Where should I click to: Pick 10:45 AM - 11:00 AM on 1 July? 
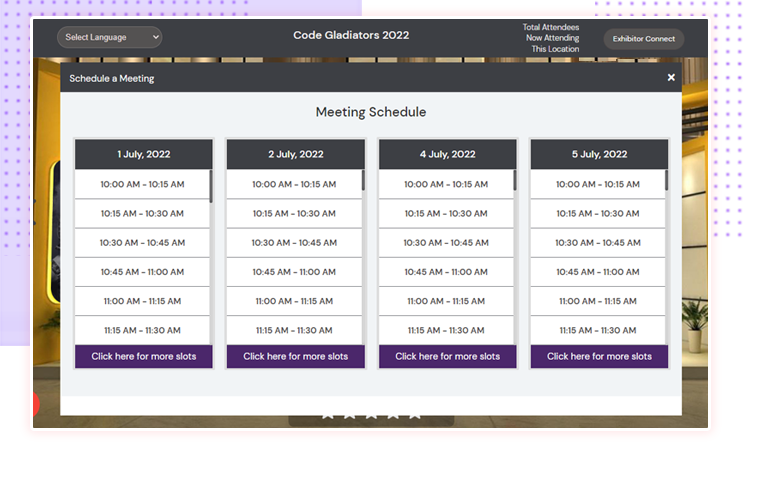142,272
